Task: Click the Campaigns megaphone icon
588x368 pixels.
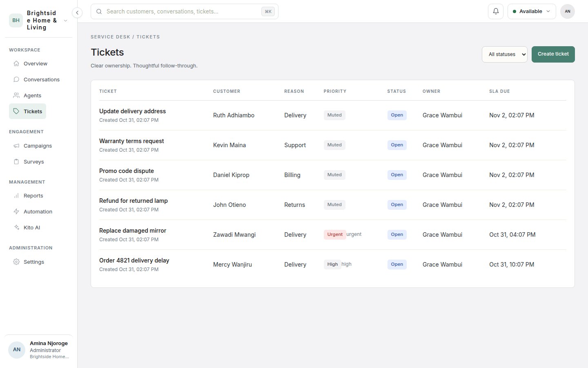Action: click(16, 146)
